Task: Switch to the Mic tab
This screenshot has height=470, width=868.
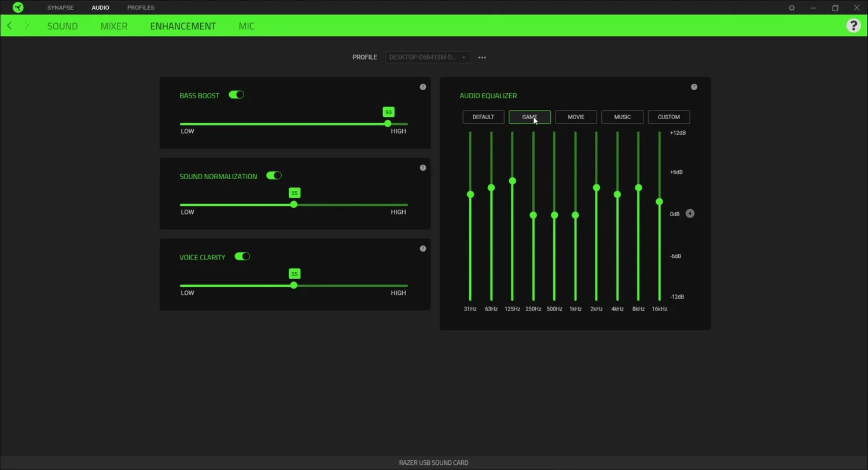Action: pos(247,26)
